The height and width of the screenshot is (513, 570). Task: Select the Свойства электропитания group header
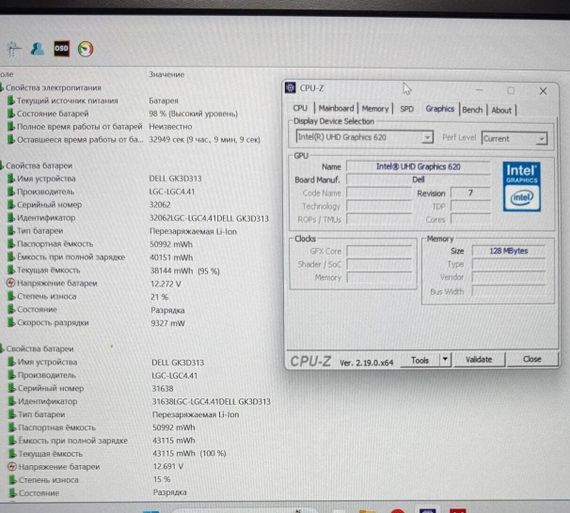53,88
